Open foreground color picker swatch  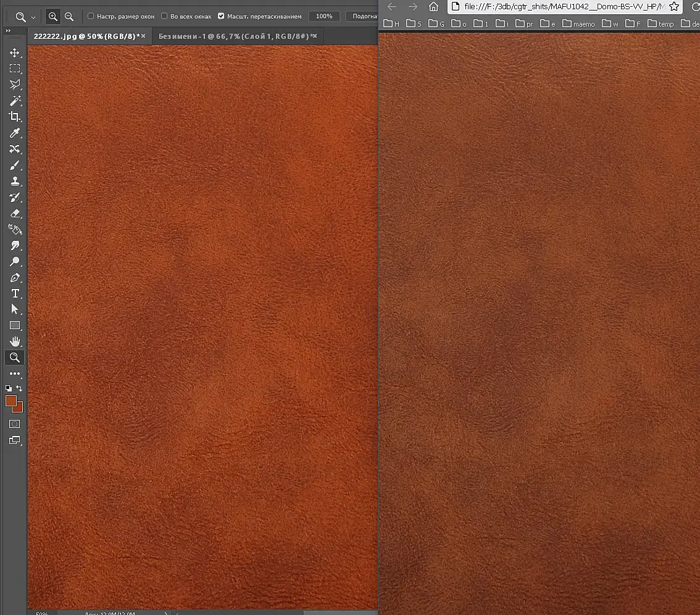(10, 401)
